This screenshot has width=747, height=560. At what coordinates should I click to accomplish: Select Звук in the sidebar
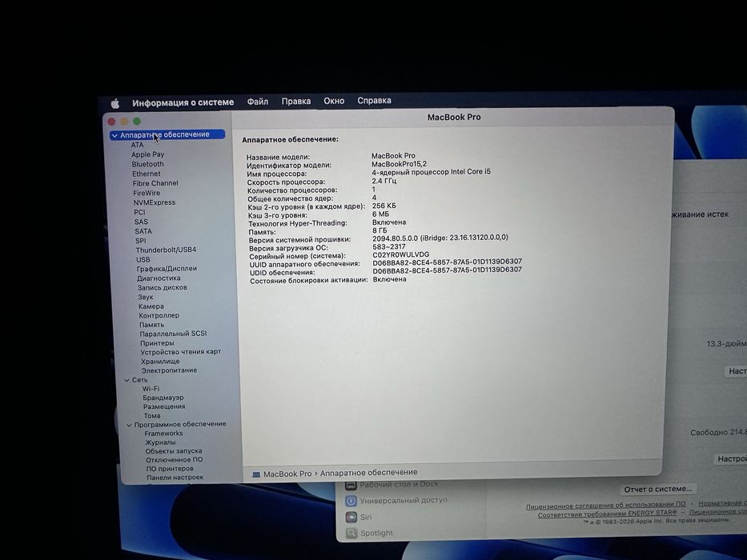coord(146,297)
